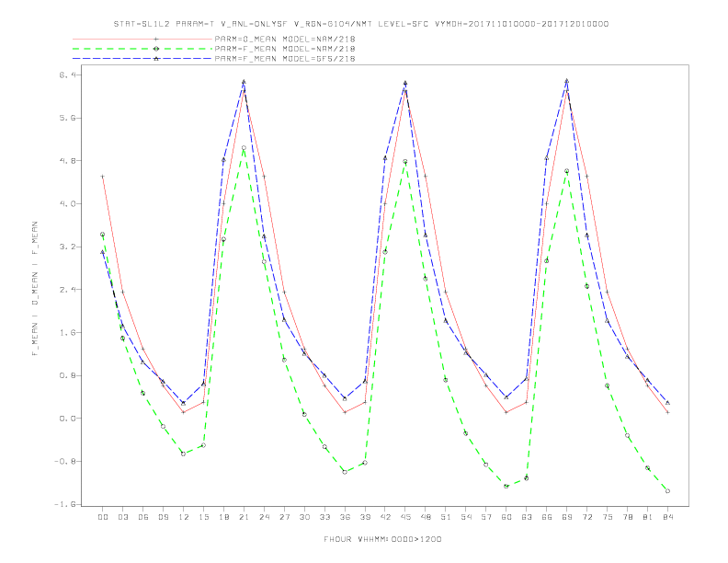Click the circle marker on the green legend line

(156, 49)
